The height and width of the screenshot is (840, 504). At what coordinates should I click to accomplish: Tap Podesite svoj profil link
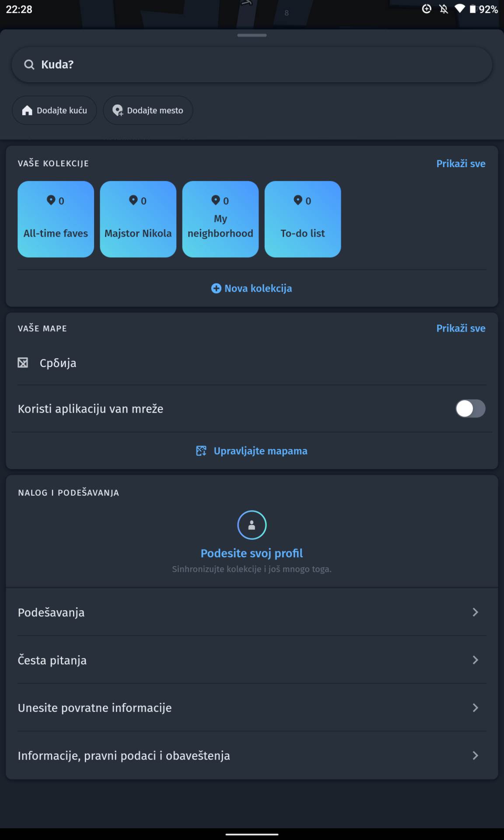click(x=252, y=553)
